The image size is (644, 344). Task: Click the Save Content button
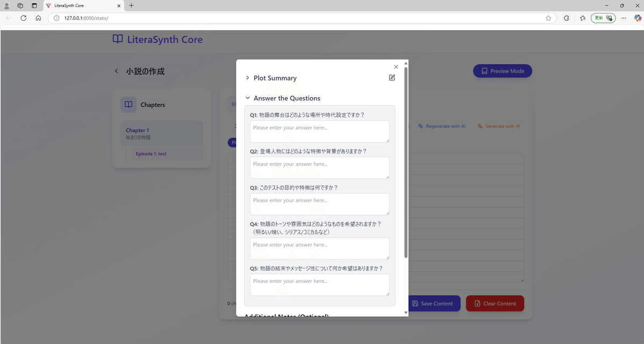click(434, 303)
